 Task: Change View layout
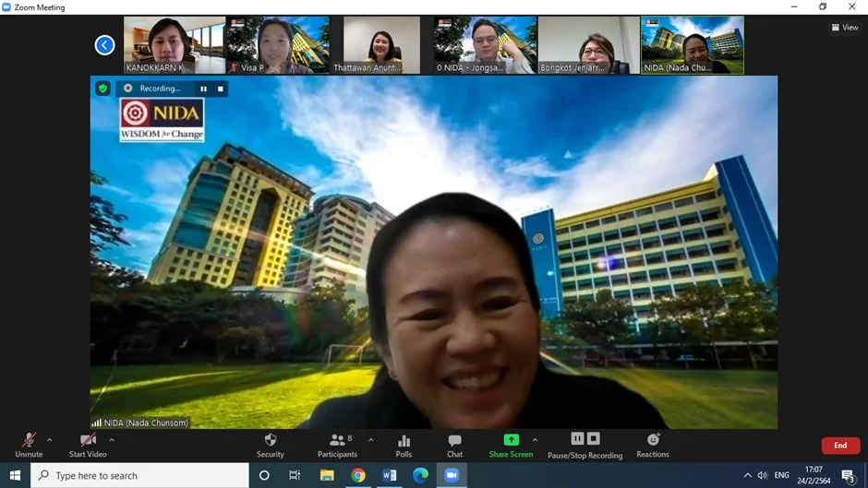(845, 27)
